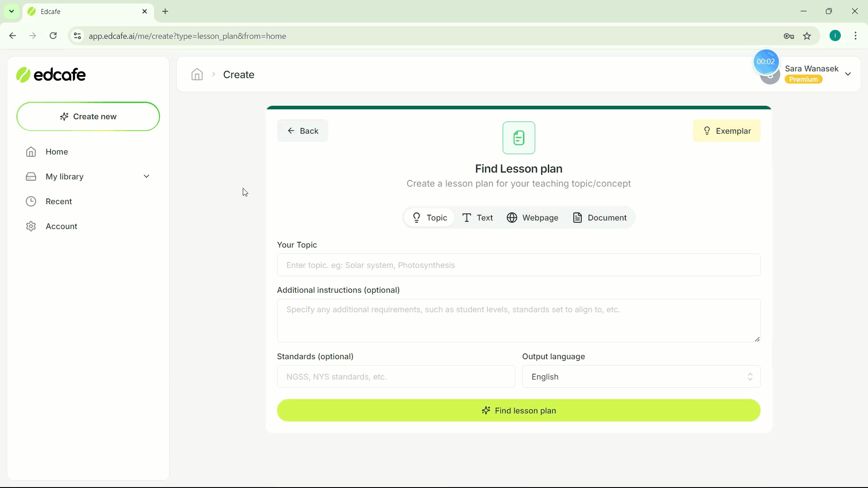Click the 00:02 recording timer
Image resolution: width=868 pixels, height=488 pixels.
[766, 62]
